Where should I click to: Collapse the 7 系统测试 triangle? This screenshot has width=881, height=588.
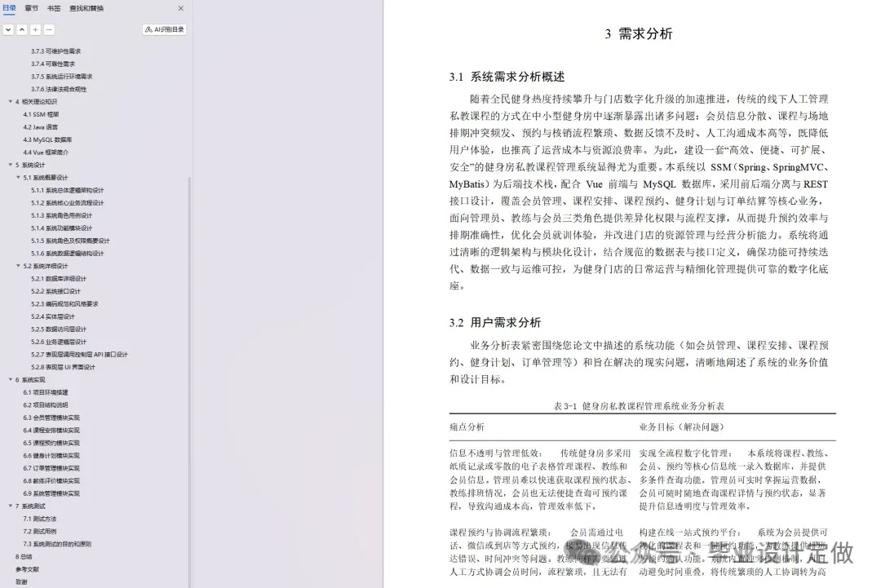click(x=10, y=506)
